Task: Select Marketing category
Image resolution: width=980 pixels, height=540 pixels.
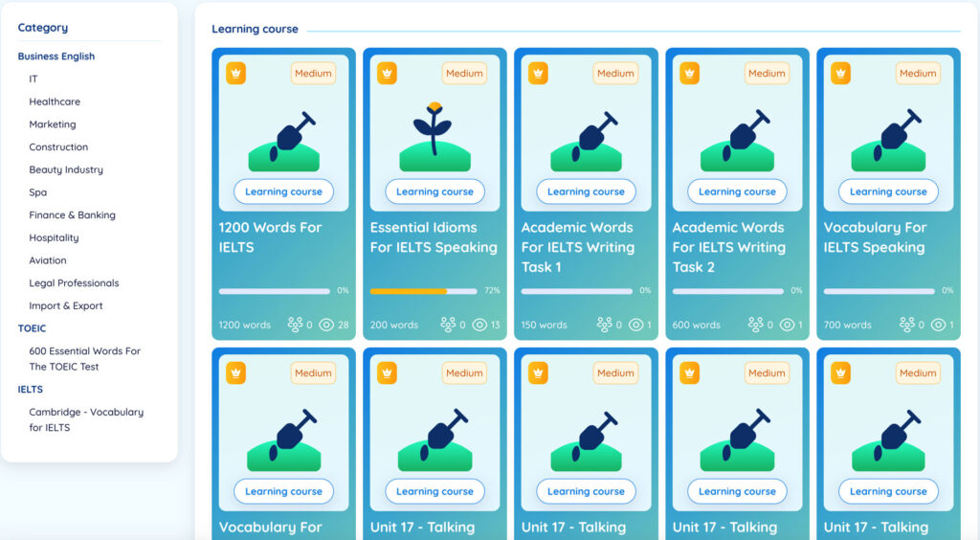Action: (53, 124)
